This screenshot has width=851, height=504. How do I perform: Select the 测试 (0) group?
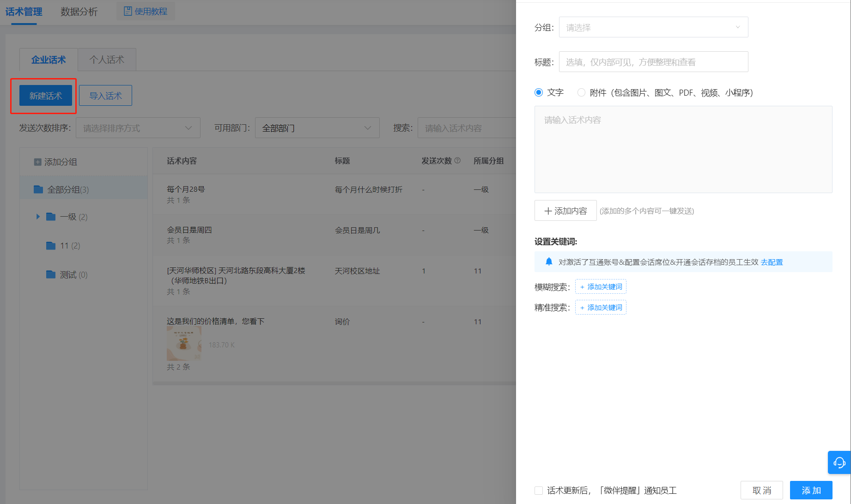click(x=74, y=274)
